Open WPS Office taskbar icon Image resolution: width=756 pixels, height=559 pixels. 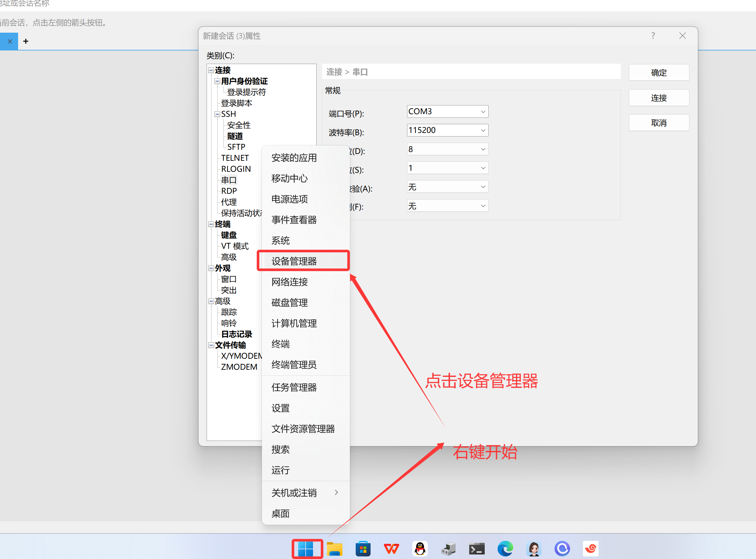click(x=391, y=549)
